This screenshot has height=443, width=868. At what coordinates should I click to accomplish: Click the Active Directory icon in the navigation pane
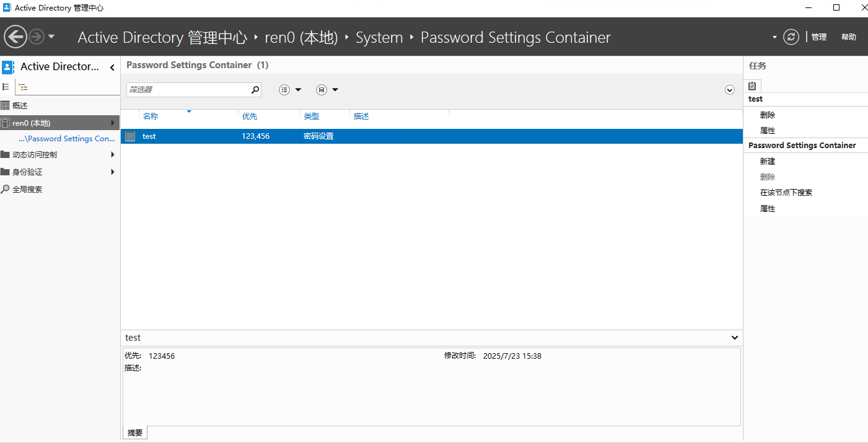tap(7, 67)
